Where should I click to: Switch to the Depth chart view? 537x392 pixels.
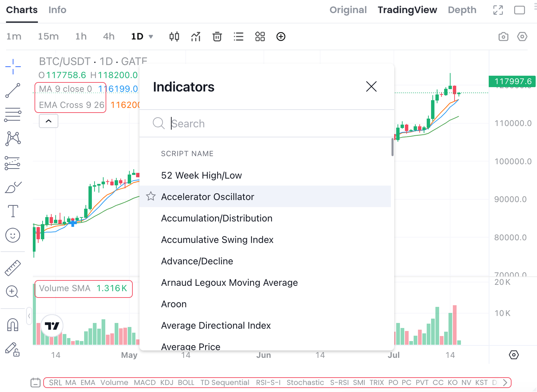pos(462,10)
